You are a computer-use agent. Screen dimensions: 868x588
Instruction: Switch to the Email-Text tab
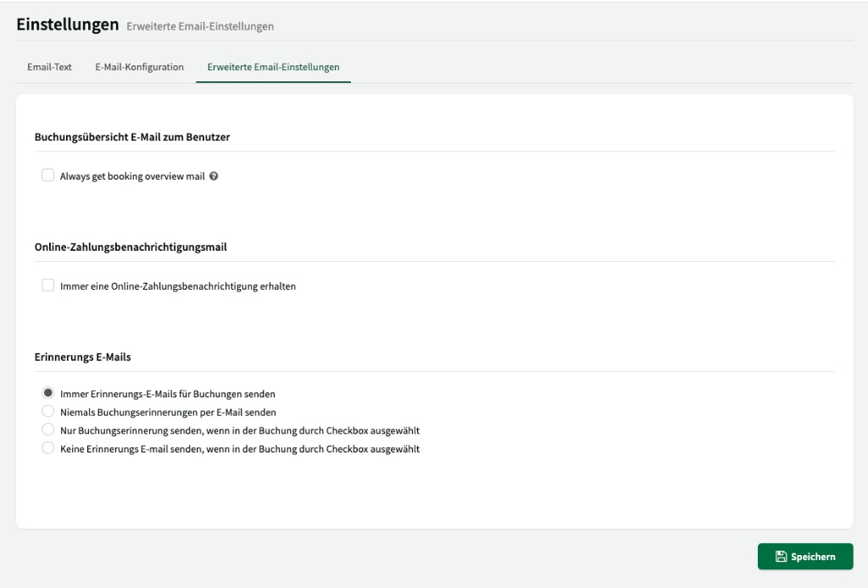click(x=49, y=65)
